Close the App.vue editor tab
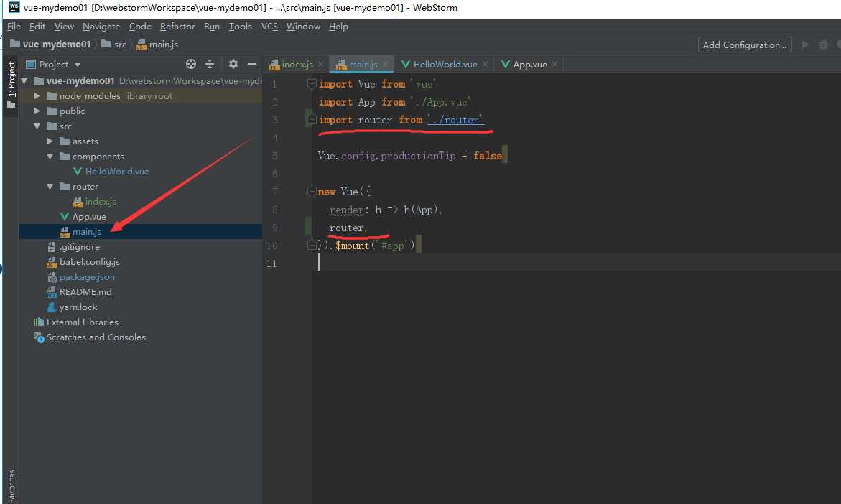The height and width of the screenshot is (504, 841). 554,65
